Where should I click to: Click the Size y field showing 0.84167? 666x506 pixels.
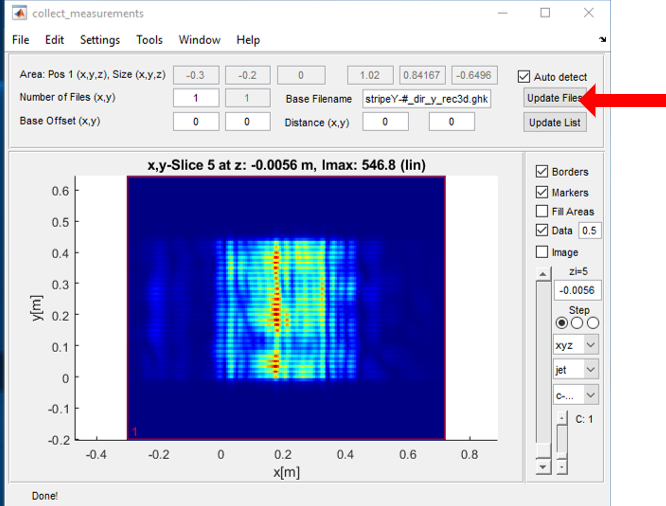pos(422,75)
